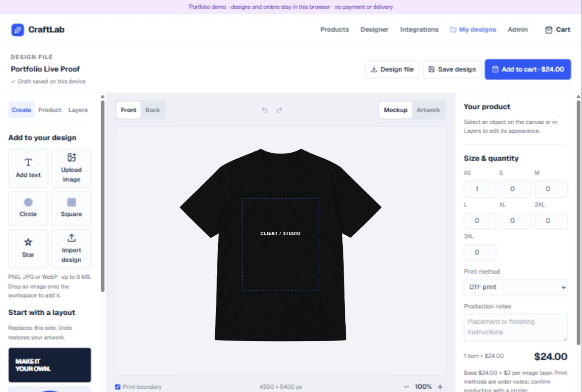Switch canvas view to Artwork
This screenshot has height=392, width=582.
tap(428, 110)
